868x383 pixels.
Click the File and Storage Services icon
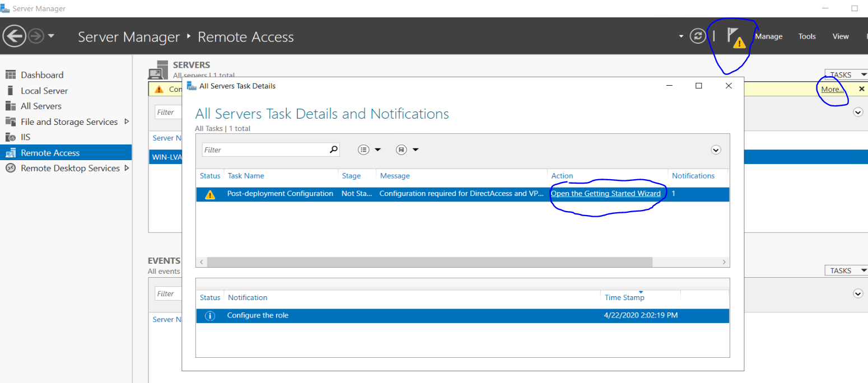click(x=10, y=122)
